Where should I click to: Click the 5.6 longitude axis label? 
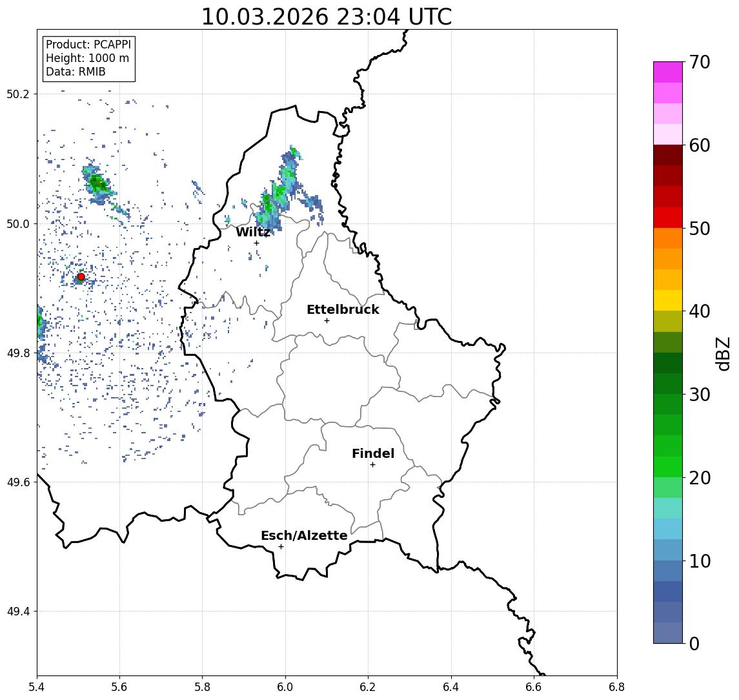click(x=119, y=687)
